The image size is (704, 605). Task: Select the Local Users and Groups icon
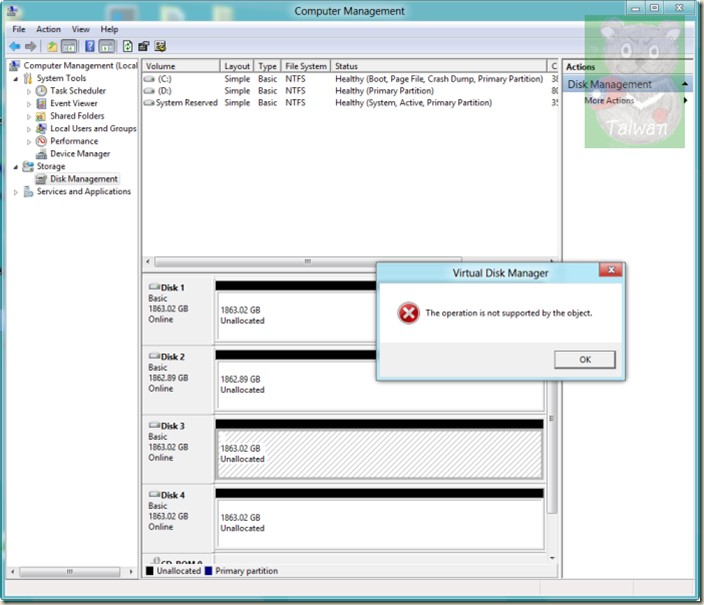coord(41,128)
